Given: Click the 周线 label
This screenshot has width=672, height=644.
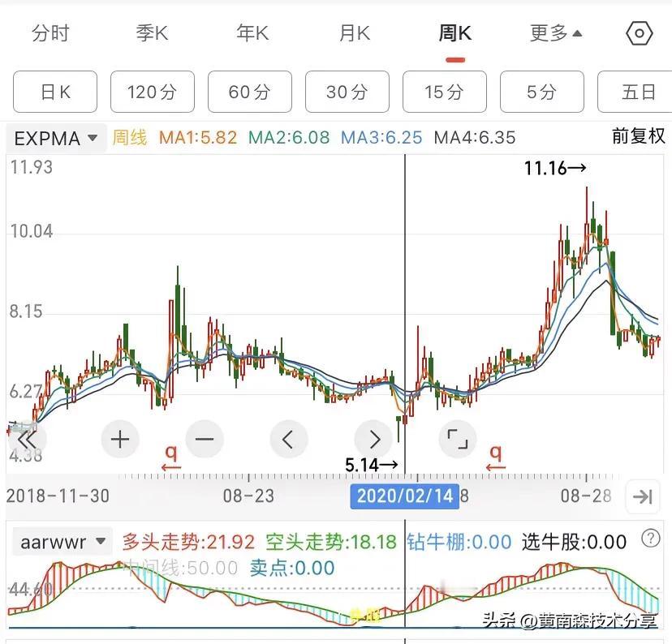Looking at the screenshot, I should click(x=129, y=138).
